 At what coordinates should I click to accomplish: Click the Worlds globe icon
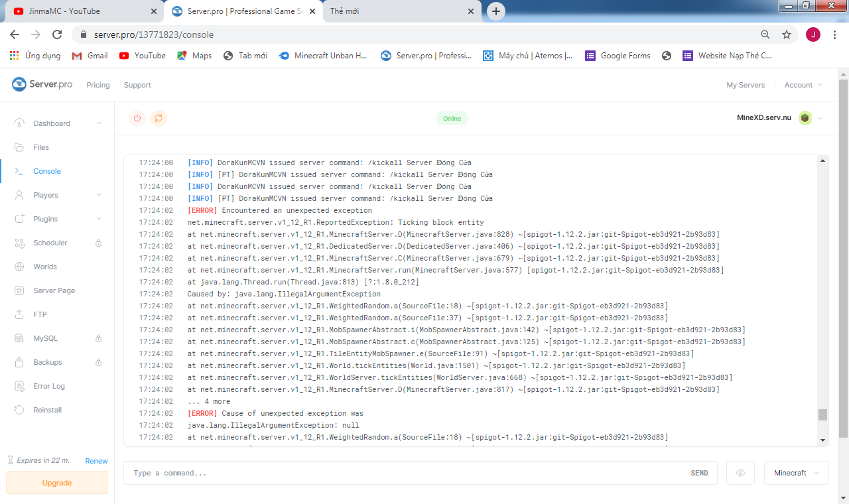click(20, 267)
